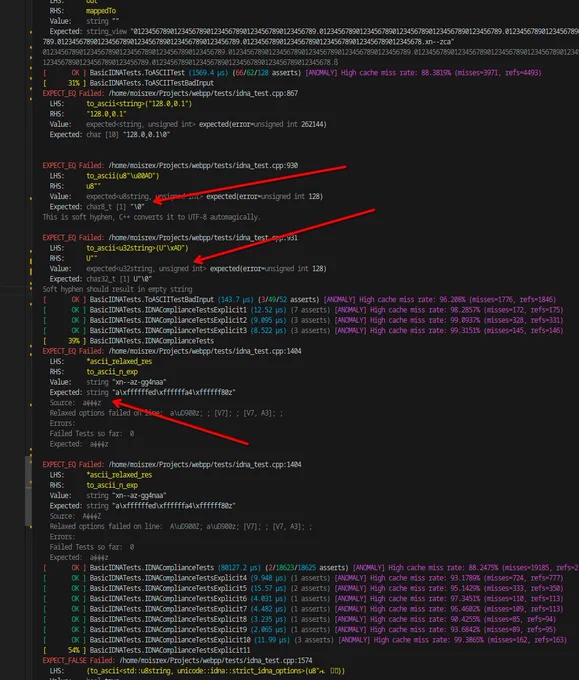Click the gray scrollbar thumb at left edge
Viewport: 579px width, 680px height.
click(28, 490)
